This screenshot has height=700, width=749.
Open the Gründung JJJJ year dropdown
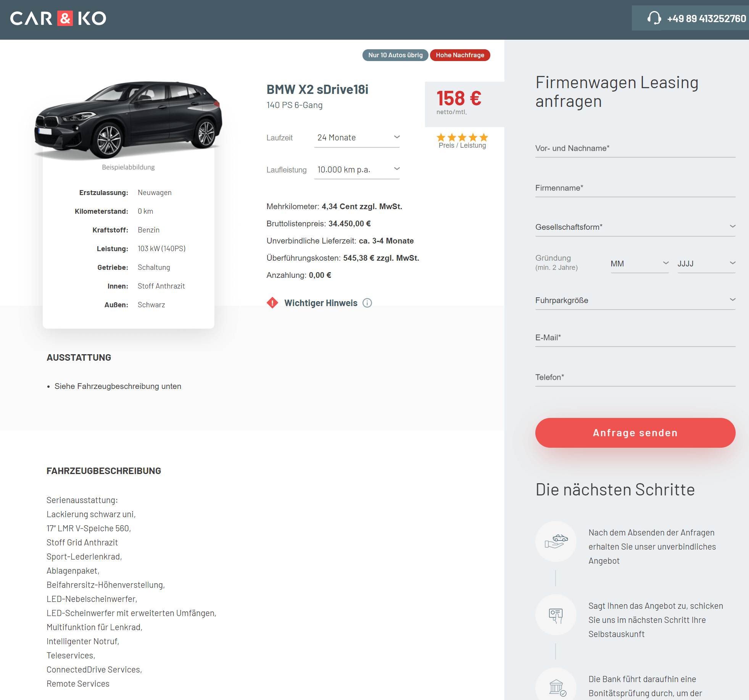click(706, 264)
